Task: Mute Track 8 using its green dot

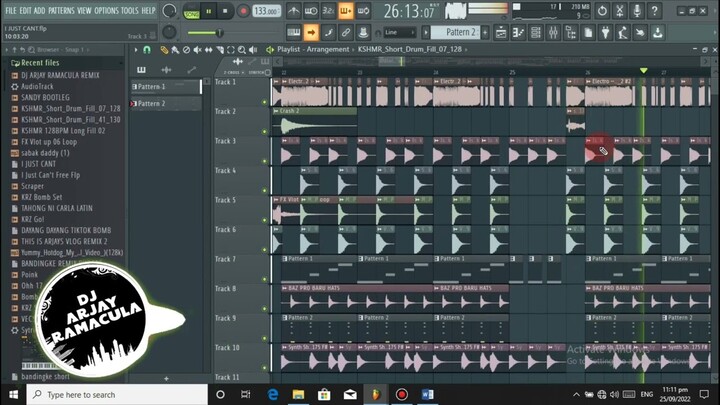Action: [x=264, y=309]
